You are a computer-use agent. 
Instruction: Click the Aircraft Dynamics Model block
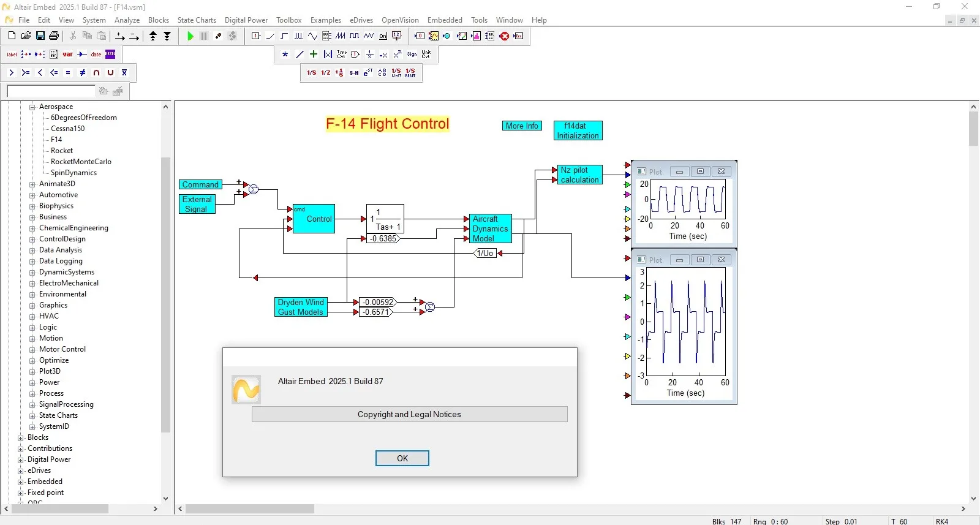[x=490, y=229]
